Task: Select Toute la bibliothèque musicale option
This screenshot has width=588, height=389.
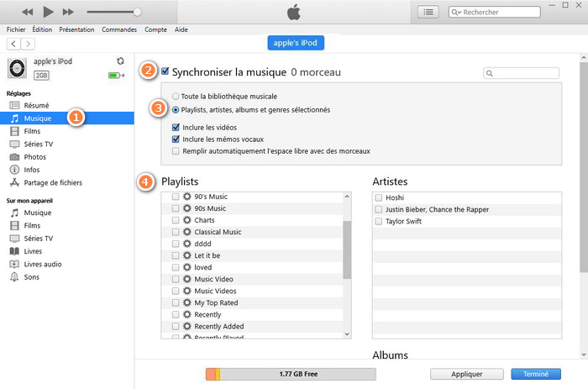Action: [x=176, y=97]
